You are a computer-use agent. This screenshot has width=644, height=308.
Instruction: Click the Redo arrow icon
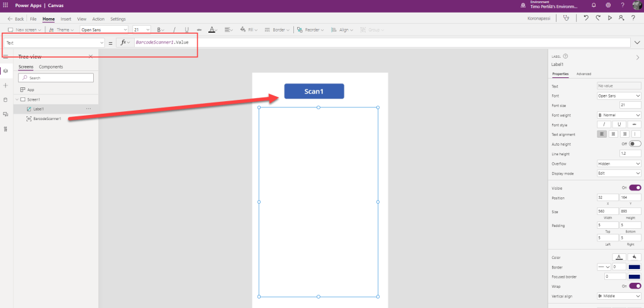597,18
